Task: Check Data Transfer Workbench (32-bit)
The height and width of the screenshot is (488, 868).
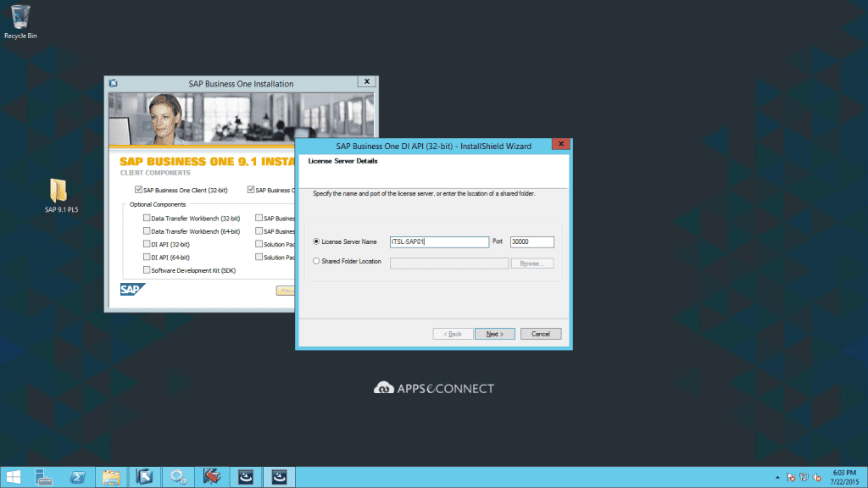Action: point(147,218)
